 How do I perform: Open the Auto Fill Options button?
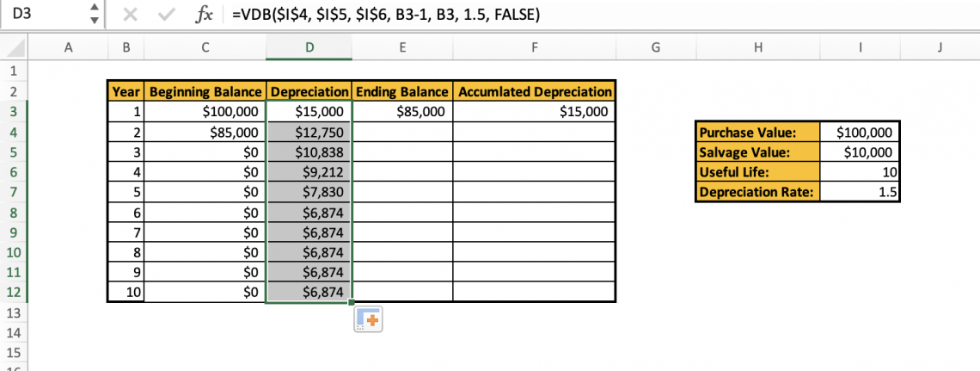click(369, 320)
